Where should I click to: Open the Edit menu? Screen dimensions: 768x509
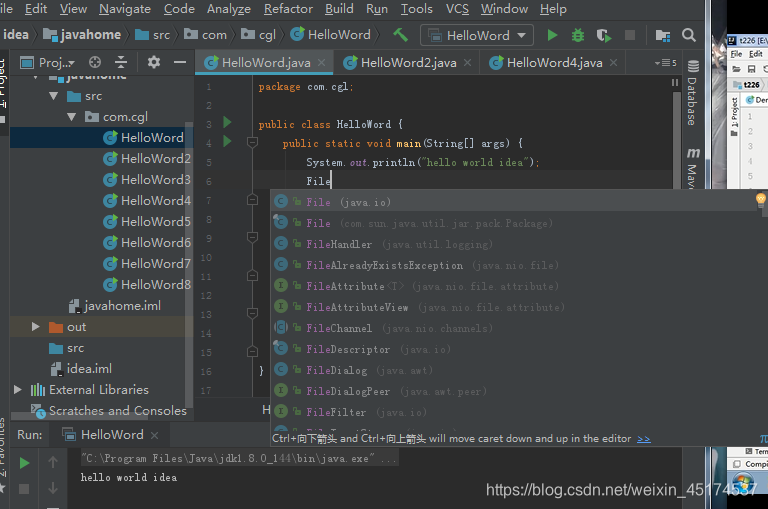pyautogui.click(x=36, y=9)
